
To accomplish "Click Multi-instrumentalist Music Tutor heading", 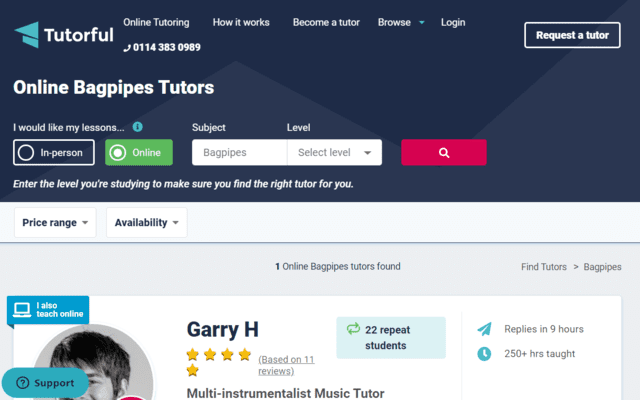I will pos(285,393).
